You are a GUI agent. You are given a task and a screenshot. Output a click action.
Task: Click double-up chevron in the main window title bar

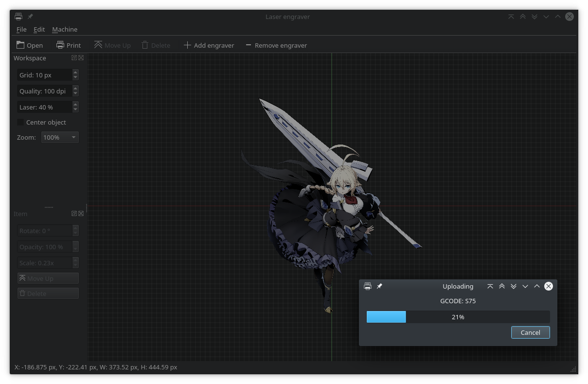click(x=523, y=17)
